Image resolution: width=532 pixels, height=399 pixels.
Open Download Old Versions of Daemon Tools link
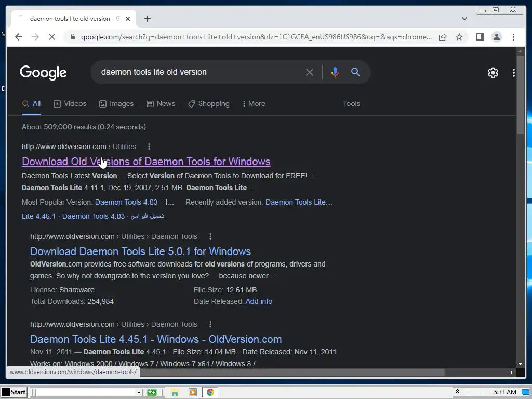pyautogui.click(x=146, y=162)
